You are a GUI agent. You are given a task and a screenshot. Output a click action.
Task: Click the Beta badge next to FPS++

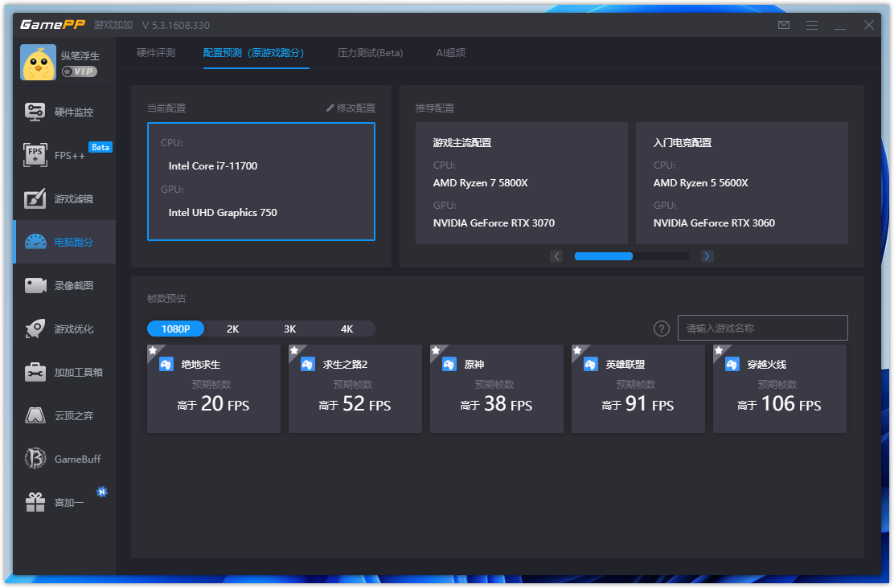100,147
